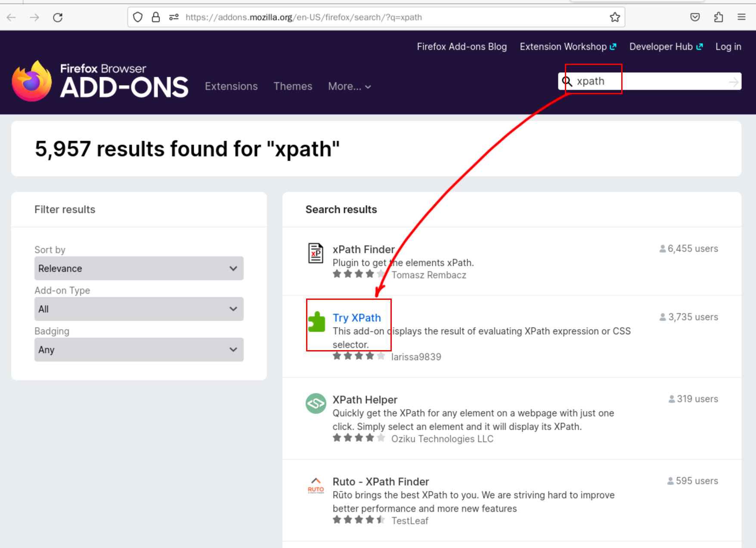
Task: Click the Filter results heading
Action: tap(65, 209)
